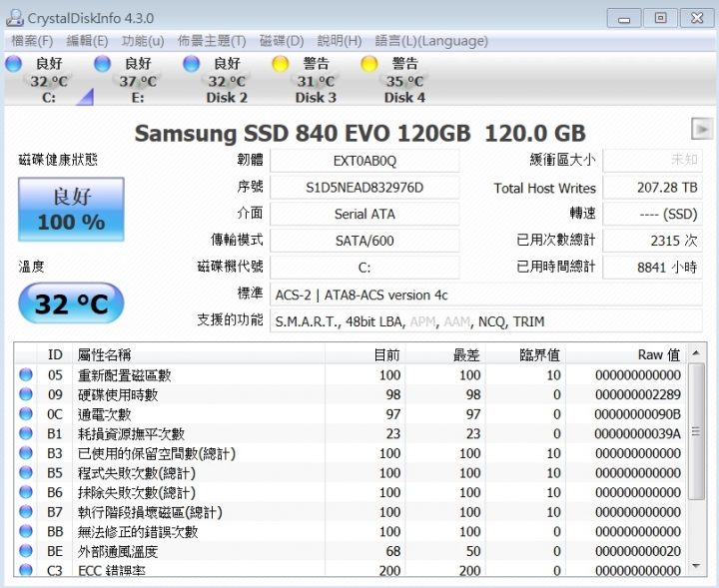Image resolution: width=719 pixels, height=588 pixels.
Task: Click status orb for attribute B5
Action: pyautogui.click(x=26, y=472)
